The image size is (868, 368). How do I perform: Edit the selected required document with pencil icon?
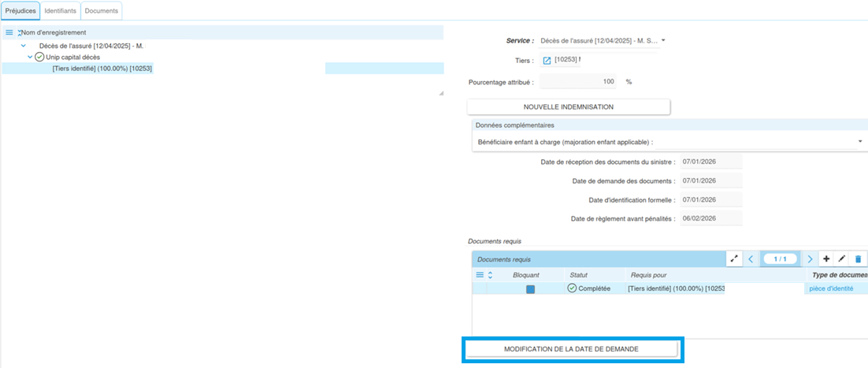click(842, 258)
